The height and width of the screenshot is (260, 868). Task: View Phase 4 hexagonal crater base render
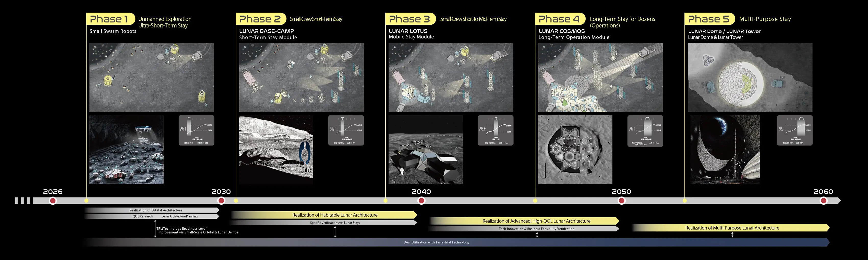(x=575, y=150)
